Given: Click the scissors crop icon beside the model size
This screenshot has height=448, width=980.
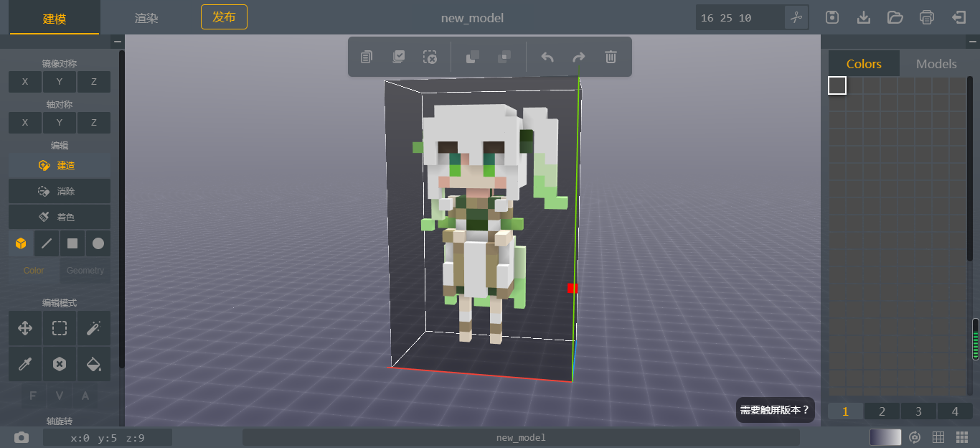Looking at the screenshot, I should pyautogui.click(x=796, y=17).
